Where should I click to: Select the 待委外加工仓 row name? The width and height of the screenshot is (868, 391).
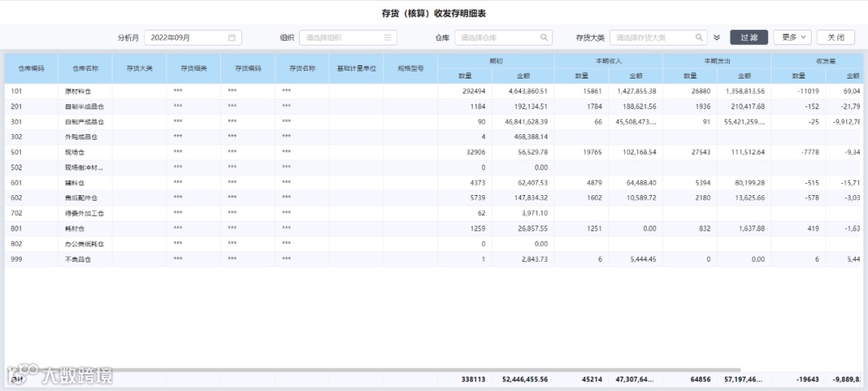[x=84, y=213]
